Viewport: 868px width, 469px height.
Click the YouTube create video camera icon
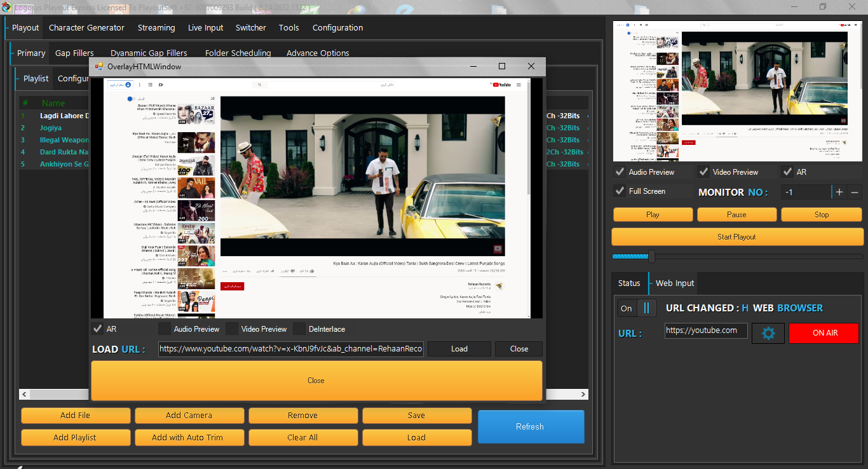[161, 85]
